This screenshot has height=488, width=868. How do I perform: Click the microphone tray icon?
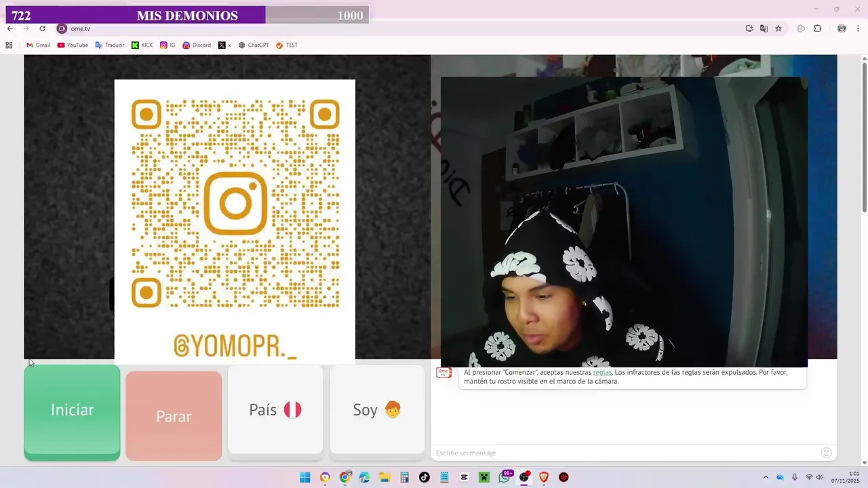(x=795, y=477)
